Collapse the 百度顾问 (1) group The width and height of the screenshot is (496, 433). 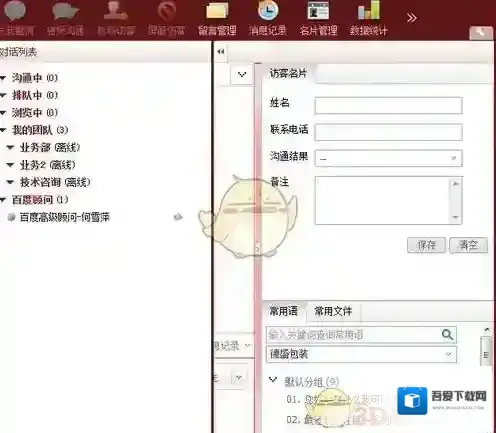[3, 200]
